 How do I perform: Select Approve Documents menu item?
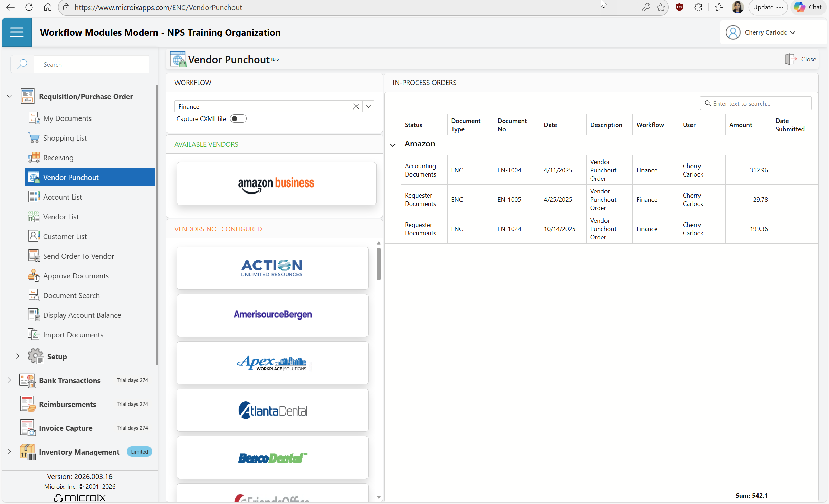point(76,276)
